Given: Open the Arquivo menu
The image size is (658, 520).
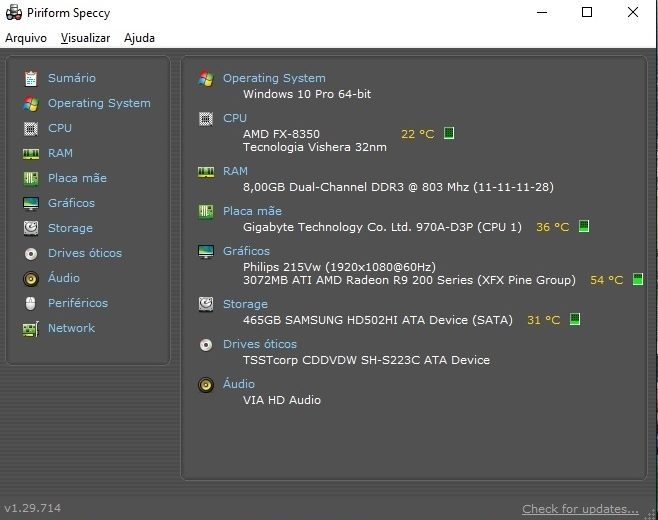Looking at the screenshot, I should pyautogui.click(x=26, y=38).
